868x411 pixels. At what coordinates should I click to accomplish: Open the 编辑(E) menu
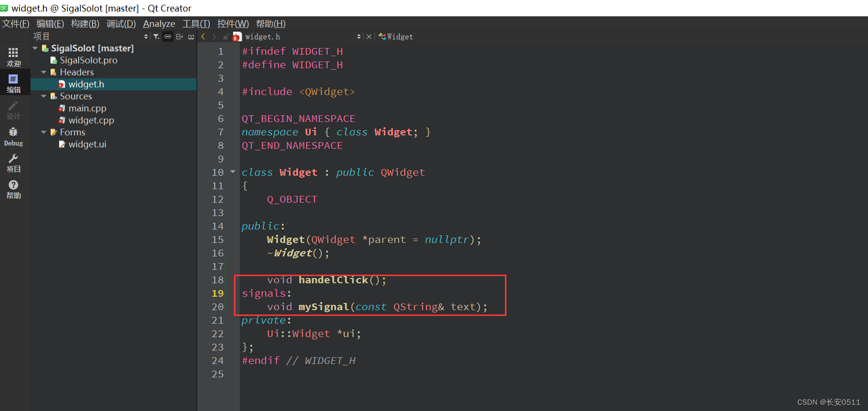[x=50, y=24]
